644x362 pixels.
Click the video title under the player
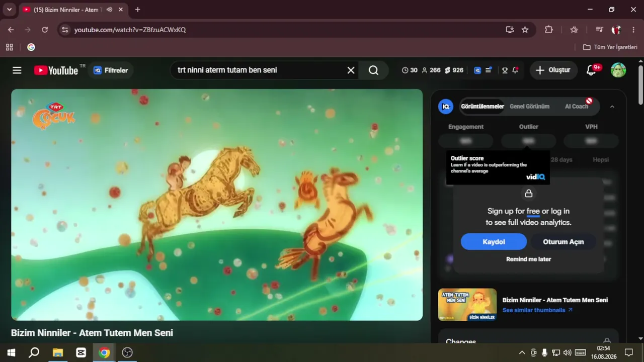92,333
